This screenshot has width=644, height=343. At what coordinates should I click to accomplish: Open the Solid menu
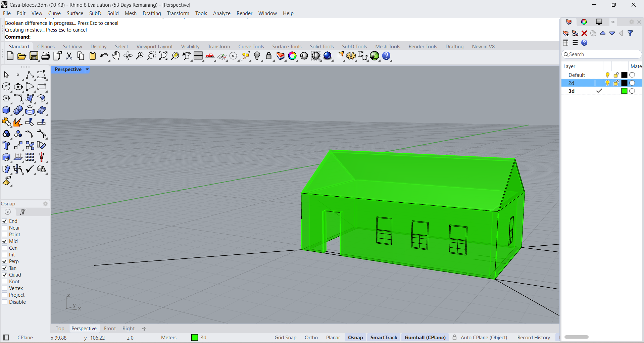tap(113, 13)
